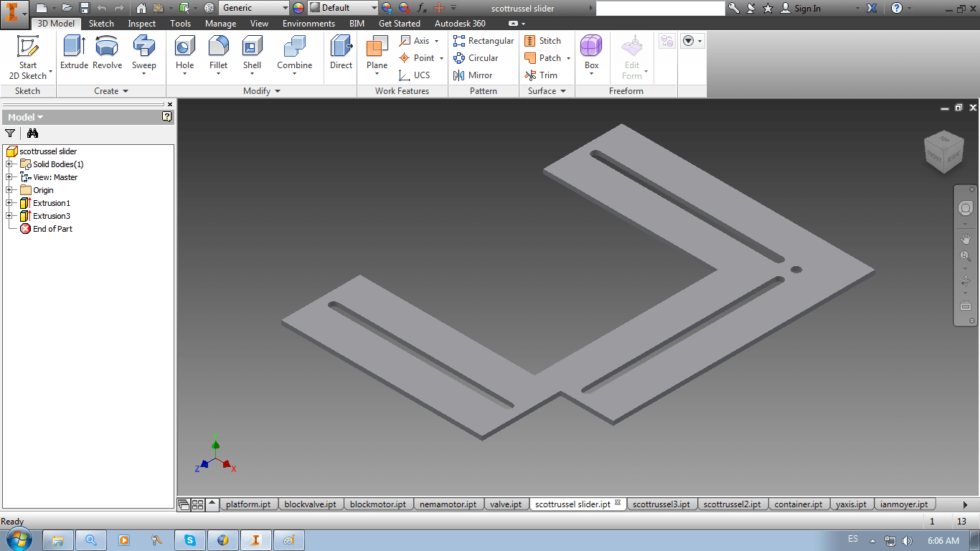Click the ViewCube Top face

click(944, 138)
